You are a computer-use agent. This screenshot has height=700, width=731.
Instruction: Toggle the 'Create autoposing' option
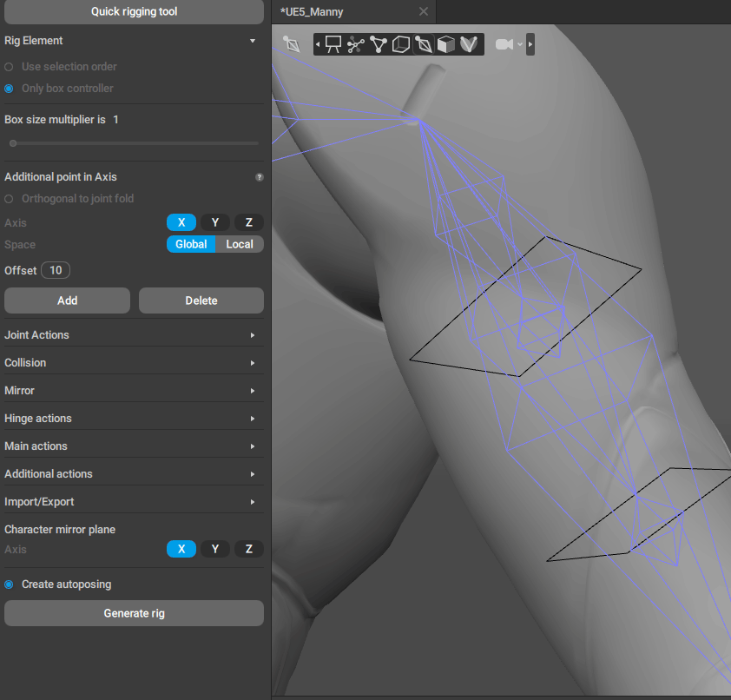9,584
